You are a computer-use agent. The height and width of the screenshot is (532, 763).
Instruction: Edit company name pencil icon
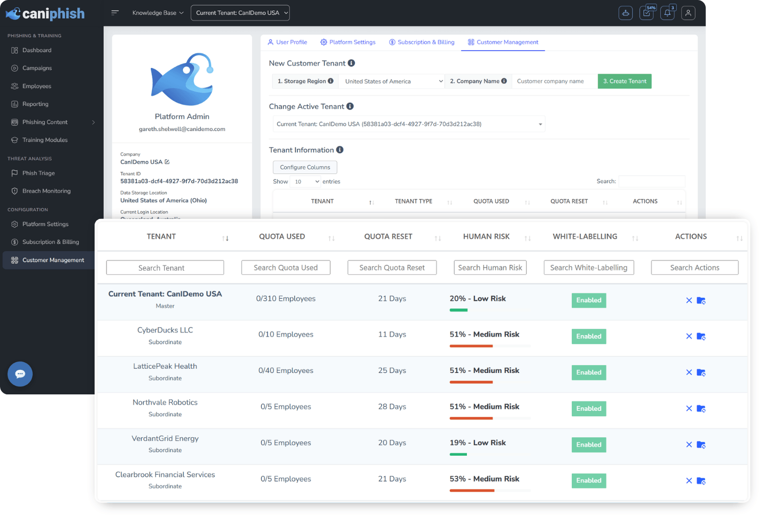[x=167, y=162]
